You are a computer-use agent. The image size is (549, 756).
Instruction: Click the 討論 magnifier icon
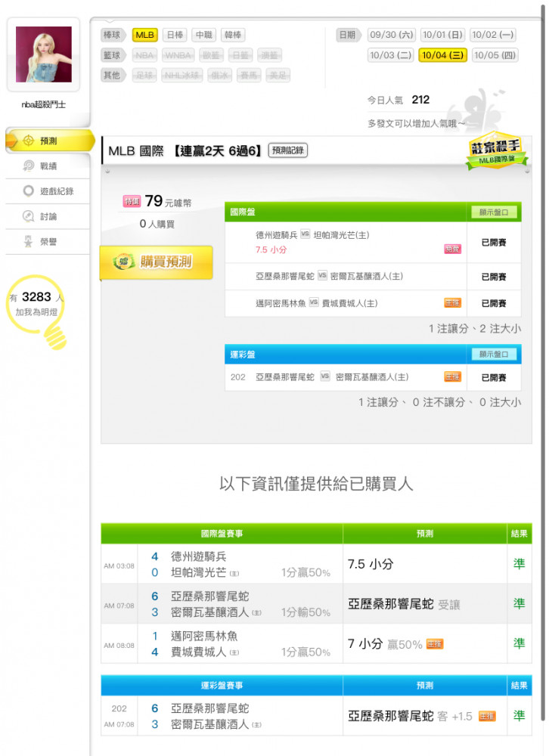(29, 216)
